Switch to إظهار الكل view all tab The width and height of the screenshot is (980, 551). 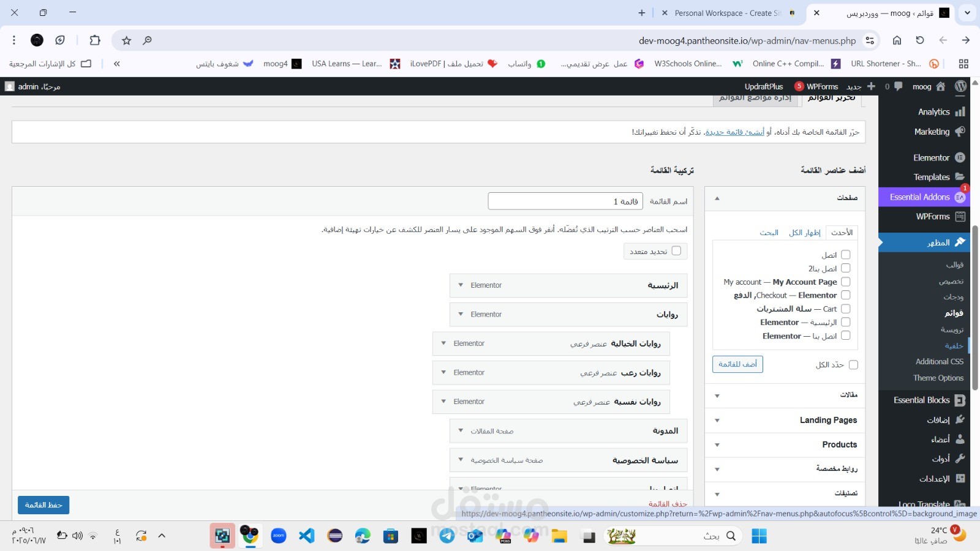click(x=804, y=233)
